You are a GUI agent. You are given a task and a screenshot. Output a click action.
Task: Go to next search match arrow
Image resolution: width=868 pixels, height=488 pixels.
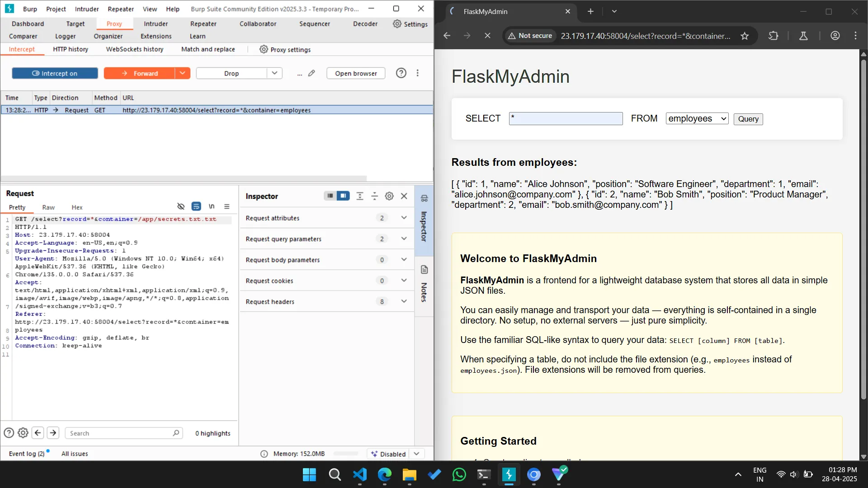point(53,433)
